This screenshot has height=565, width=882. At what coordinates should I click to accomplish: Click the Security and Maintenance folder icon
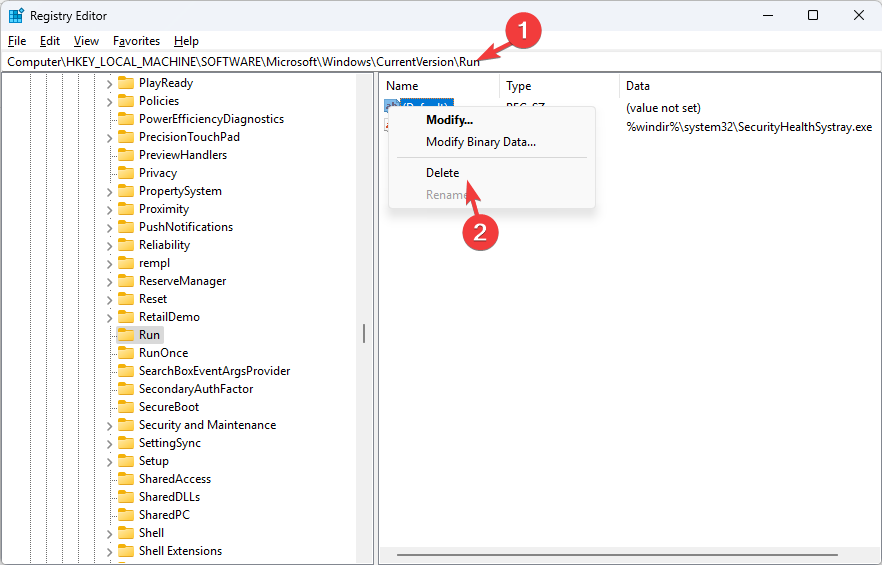126,425
